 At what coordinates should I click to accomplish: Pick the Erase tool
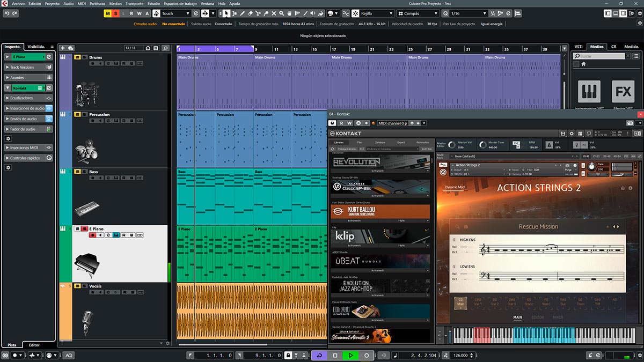pos(251,13)
